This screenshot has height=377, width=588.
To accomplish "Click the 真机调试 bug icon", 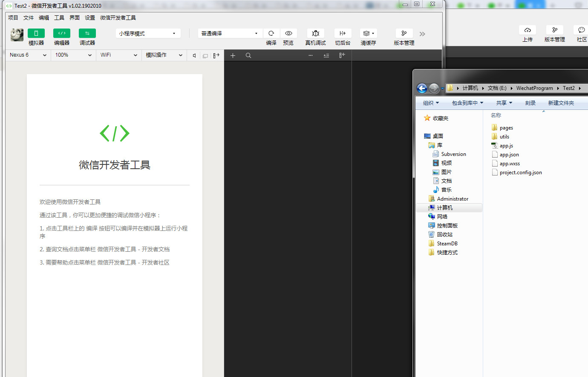I will pos(315,33).
